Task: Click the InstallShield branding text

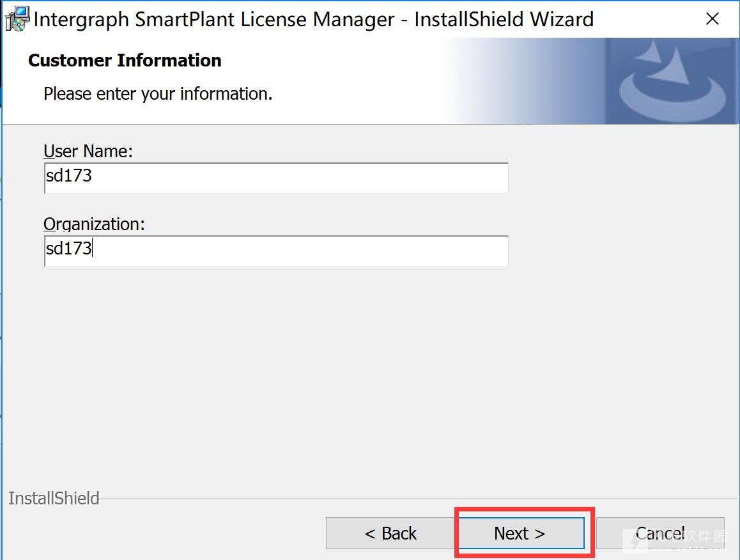Action: point(54,498)
